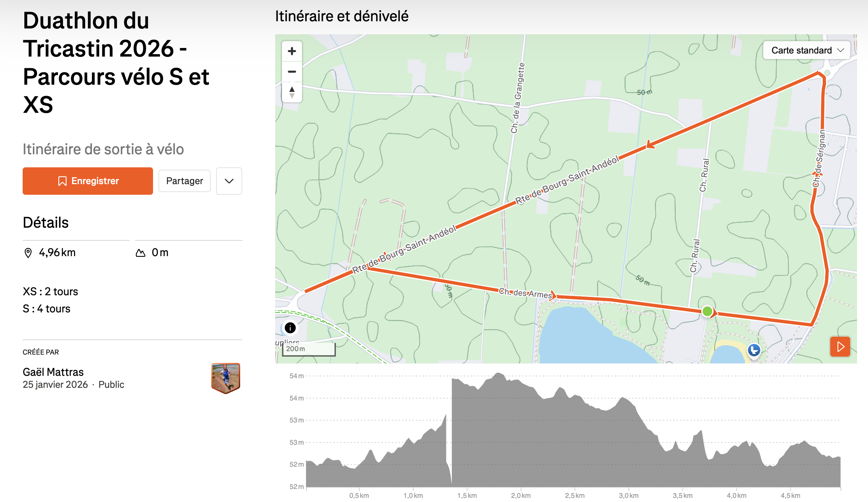868x502 pixels.
Task: Click the 200 m map scale bar
Action: 308,349
